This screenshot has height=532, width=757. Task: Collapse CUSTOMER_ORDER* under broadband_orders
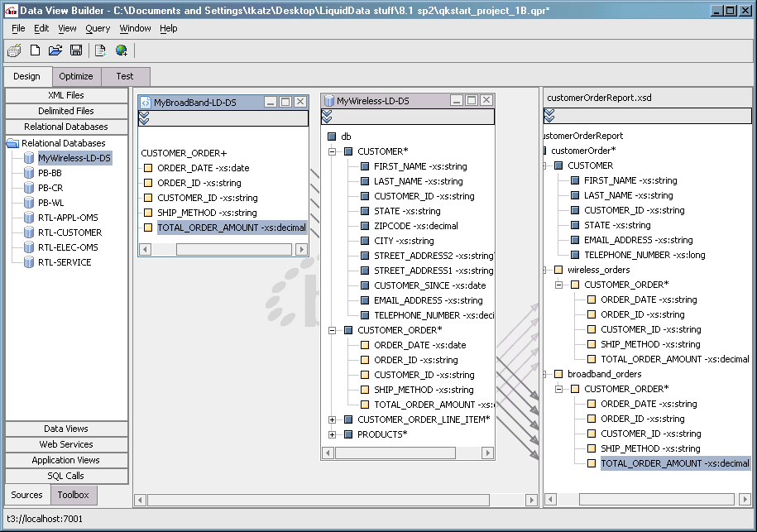click(559, 389)
